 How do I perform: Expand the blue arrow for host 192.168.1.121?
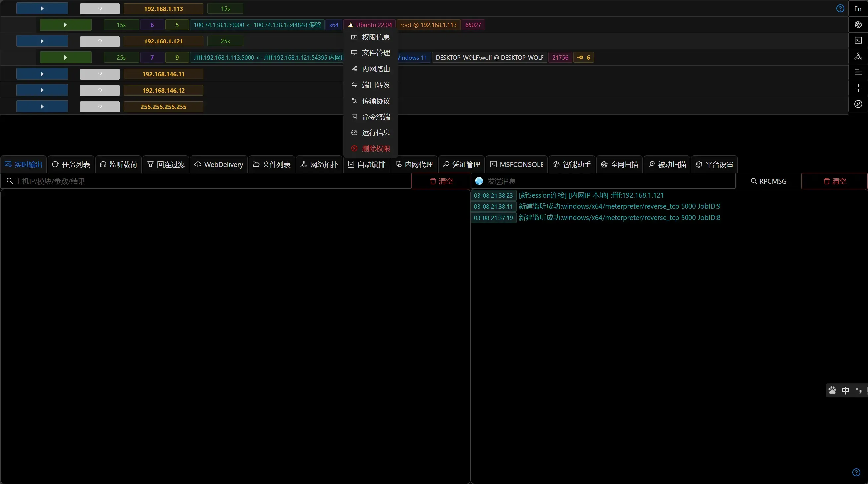(42, 41)
